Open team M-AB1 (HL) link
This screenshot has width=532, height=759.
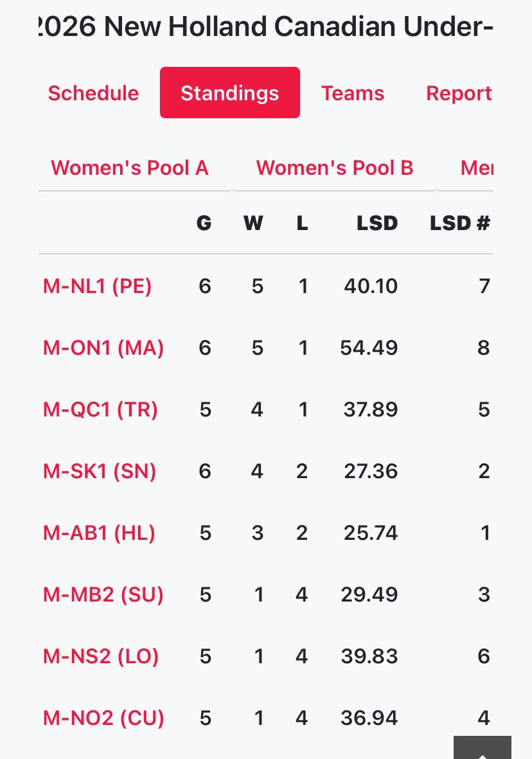coord(99,533)
